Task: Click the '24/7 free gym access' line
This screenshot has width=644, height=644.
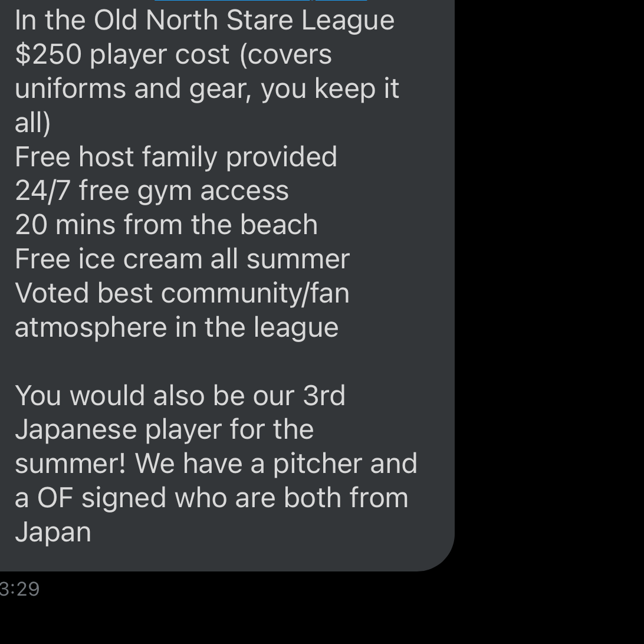Action: 152,191
